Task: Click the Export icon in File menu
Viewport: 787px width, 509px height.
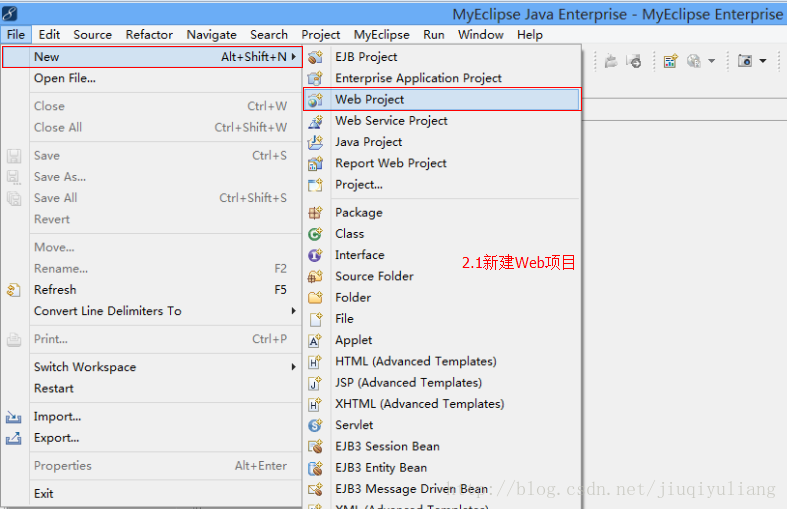Action: coord(14,438)
